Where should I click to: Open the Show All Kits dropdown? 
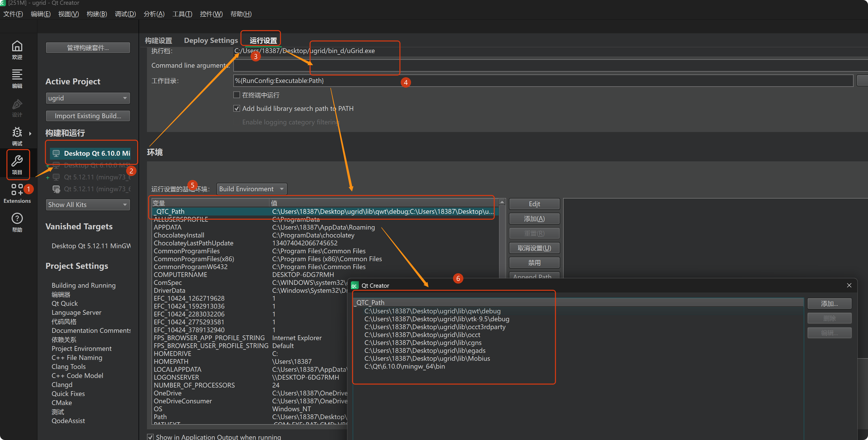88,204
